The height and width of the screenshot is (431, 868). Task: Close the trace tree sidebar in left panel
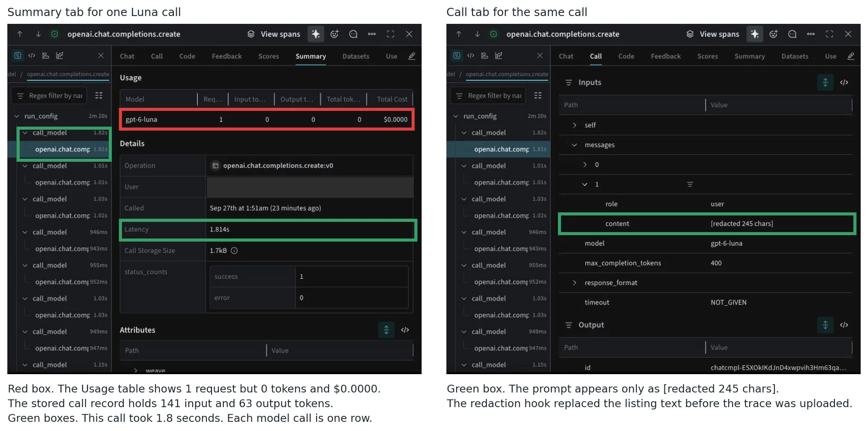(101, 55)
